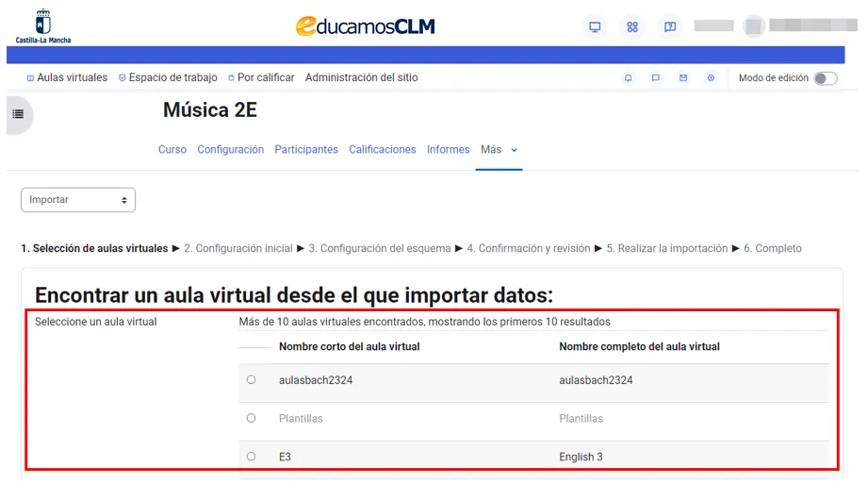The height and width of the screenshot is (500, 868).
Task: Open the course index drawer icon
Action: point(18,114)
